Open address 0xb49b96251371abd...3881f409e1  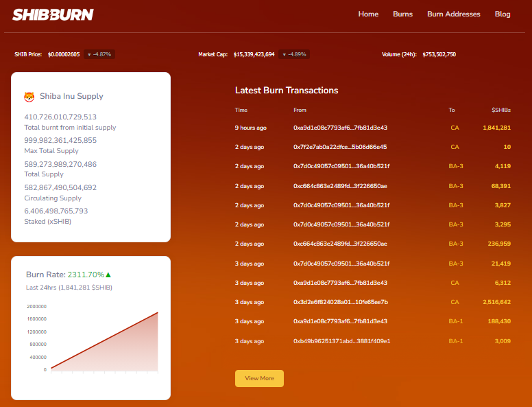click(x=341, y=341)
